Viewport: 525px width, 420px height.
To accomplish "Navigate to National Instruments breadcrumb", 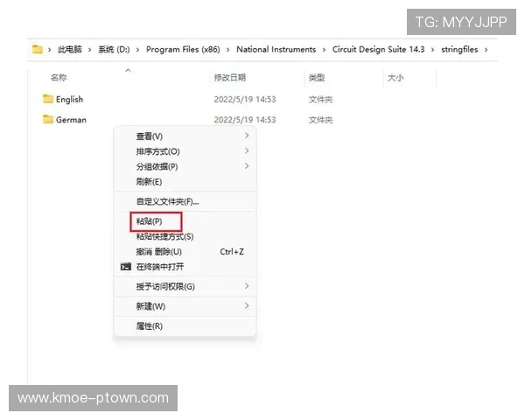I will [276, 49].
